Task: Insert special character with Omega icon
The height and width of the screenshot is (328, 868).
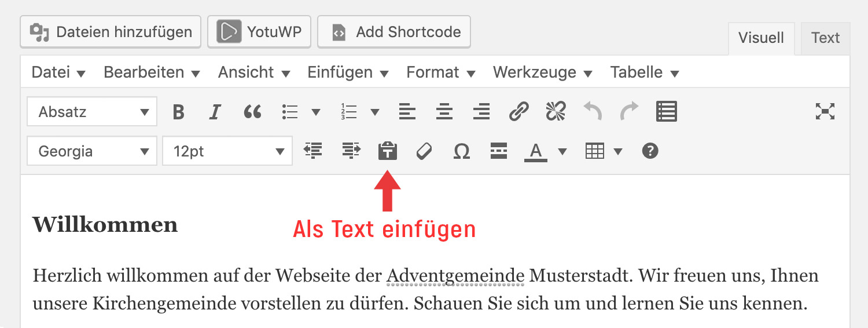Action: tap(461, 151)
